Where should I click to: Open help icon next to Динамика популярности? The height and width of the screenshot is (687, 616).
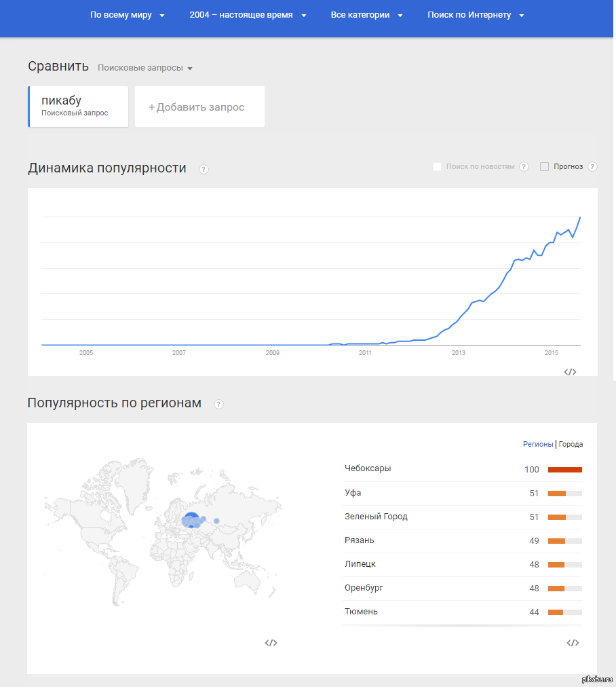pyautogui.click(x=204, y=169)
